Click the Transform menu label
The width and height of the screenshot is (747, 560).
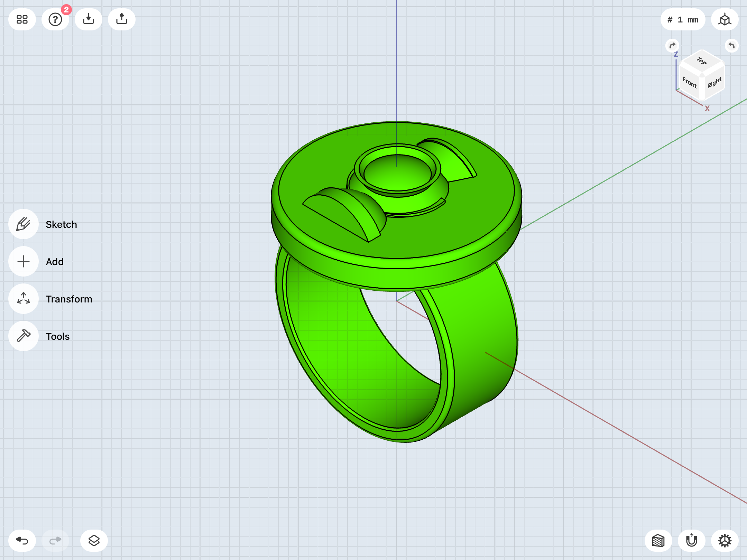pyautogui.click(x=69, y=299)
